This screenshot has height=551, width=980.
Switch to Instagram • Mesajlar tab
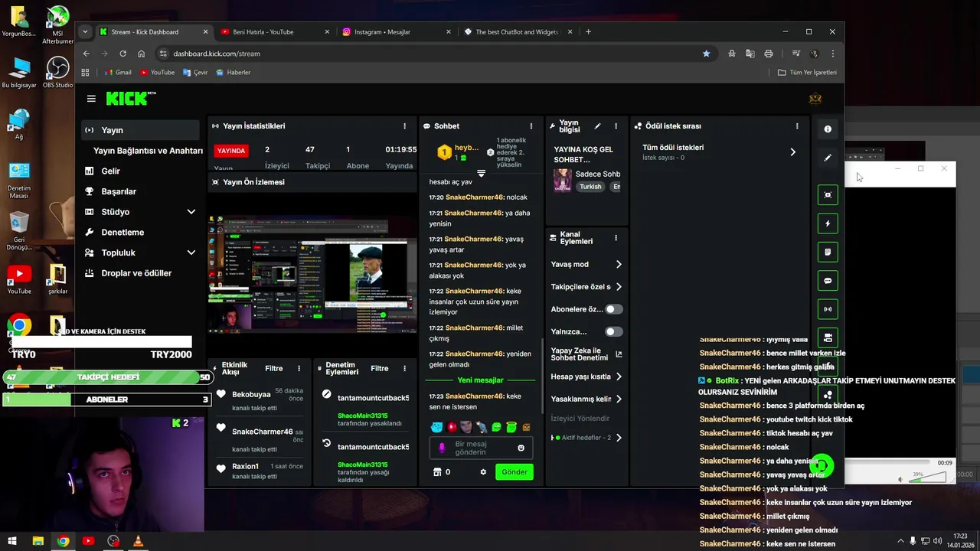click(396, 31)
